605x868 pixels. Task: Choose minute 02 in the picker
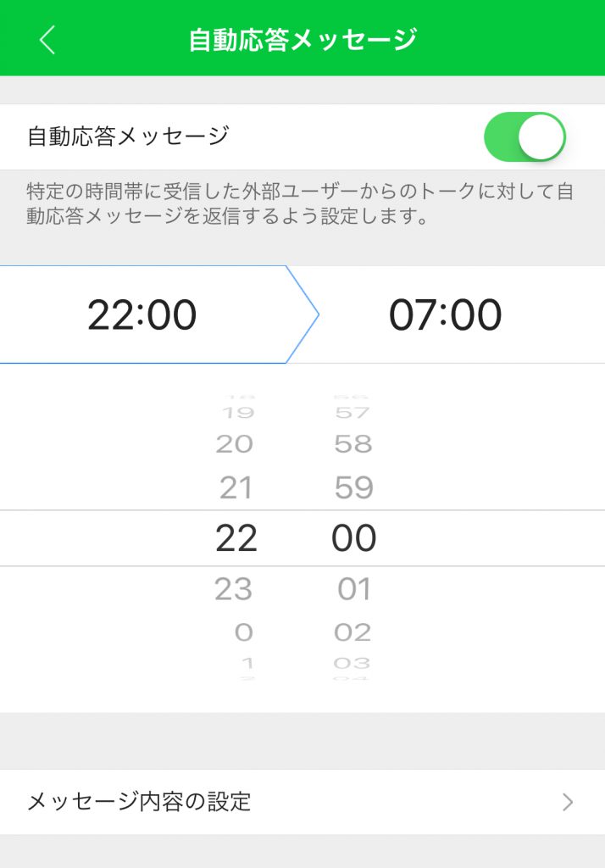point(352,632)
